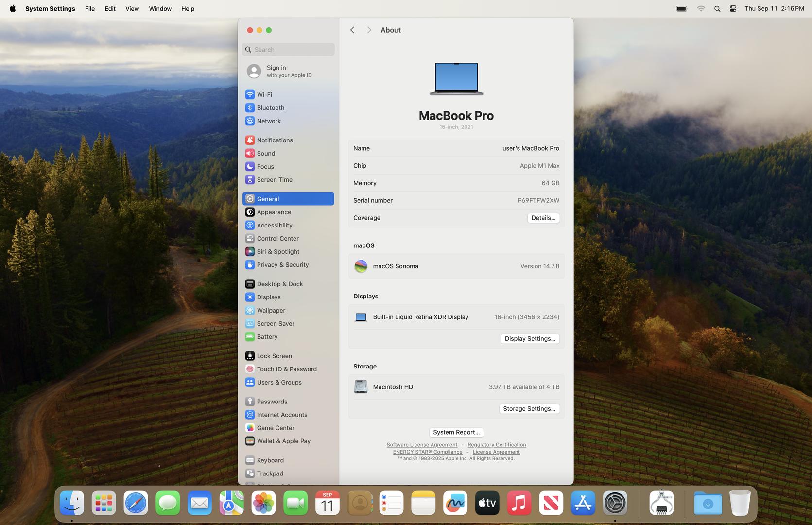Select Displays in the sidebar
812x525 pixels.
(x=288, y=297)
